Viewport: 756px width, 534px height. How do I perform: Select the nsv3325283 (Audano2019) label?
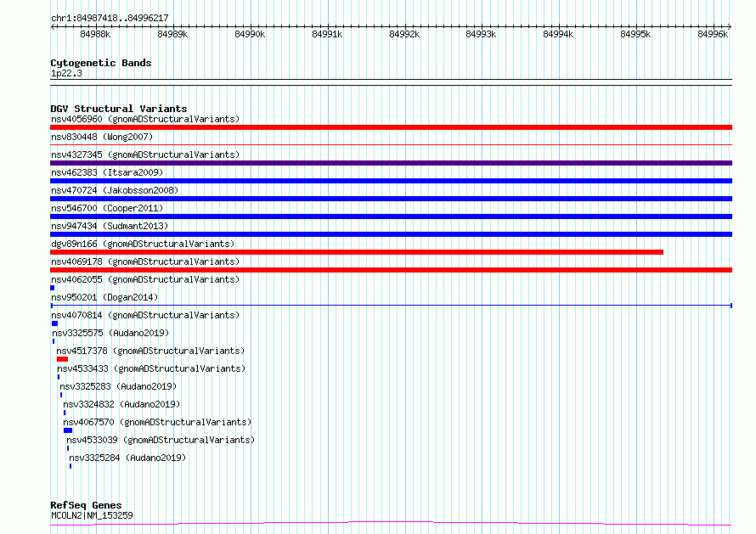pos(118,386)
